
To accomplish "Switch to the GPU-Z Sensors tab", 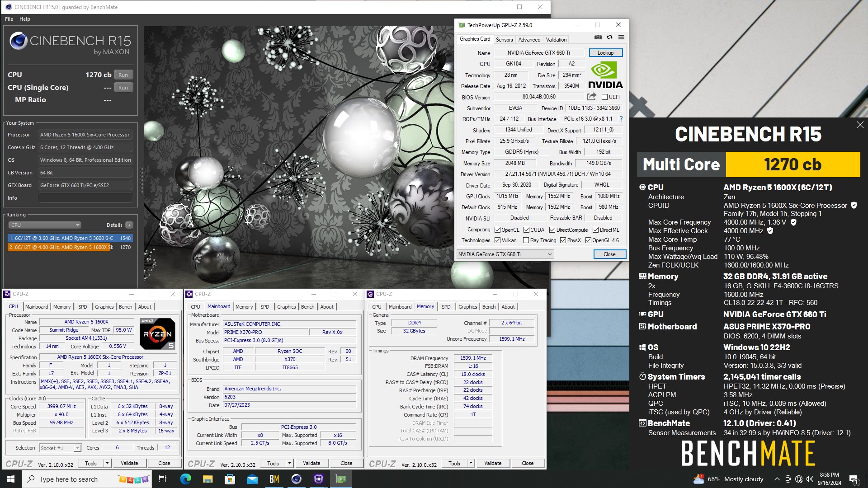I will (x=504, y=40).
